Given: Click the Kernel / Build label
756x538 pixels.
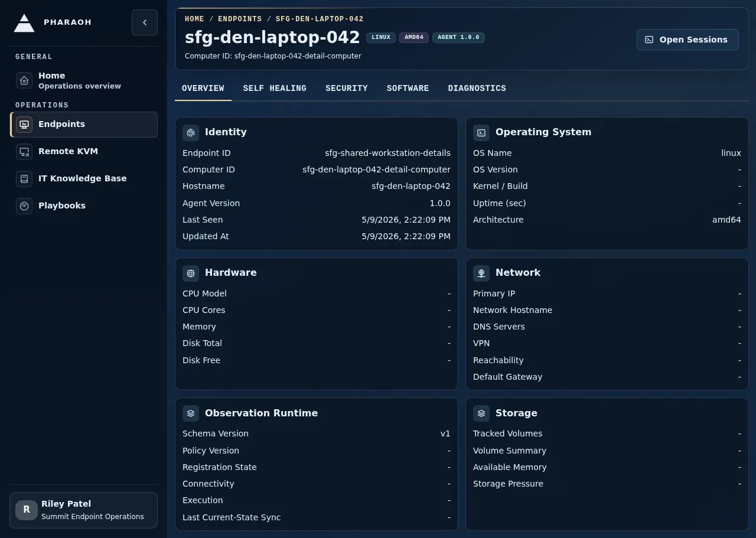Looking at the screenshot, I should 500,186.
